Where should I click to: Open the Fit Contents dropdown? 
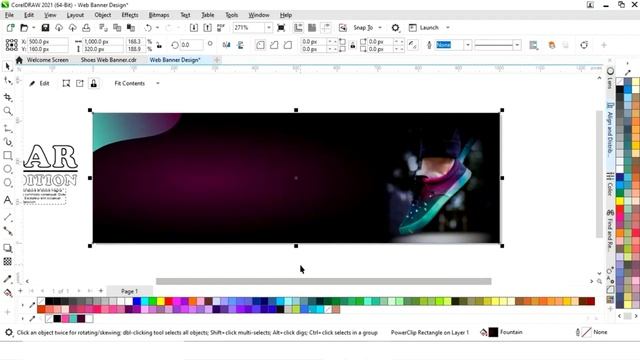pyautogui.click(x=158, y=83)
